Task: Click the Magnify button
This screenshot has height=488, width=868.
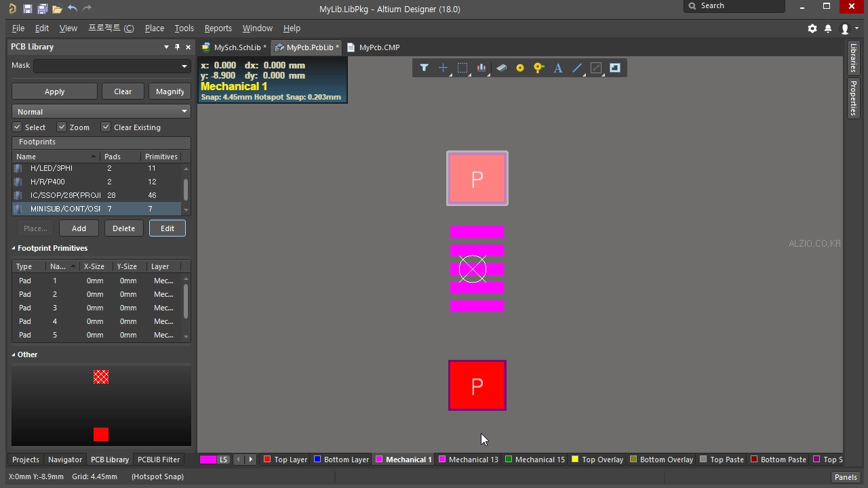Action: (170, 91)
